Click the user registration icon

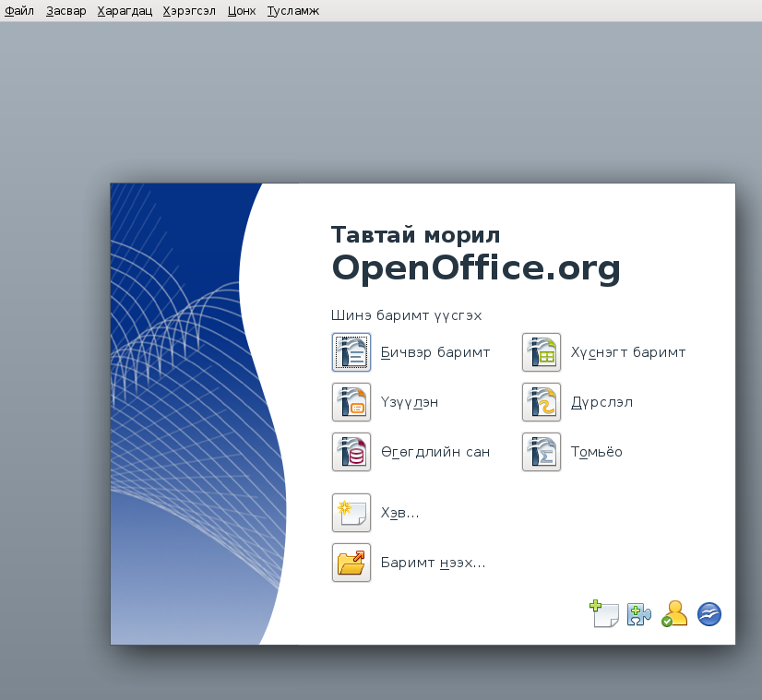674,614
